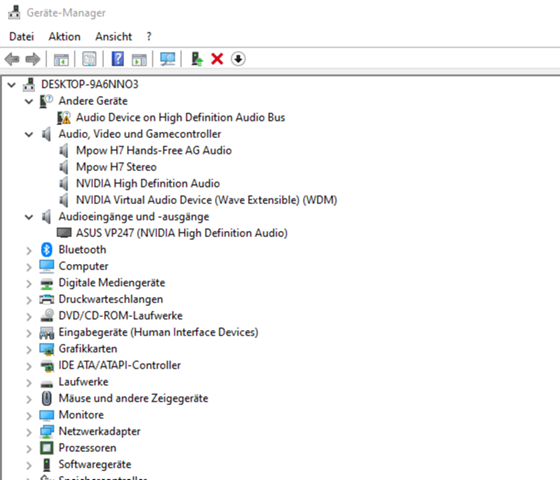Viewport: 560px width, 480px height.
Task: Toggle the action pane toolbar icon
Action: (139, 59)
